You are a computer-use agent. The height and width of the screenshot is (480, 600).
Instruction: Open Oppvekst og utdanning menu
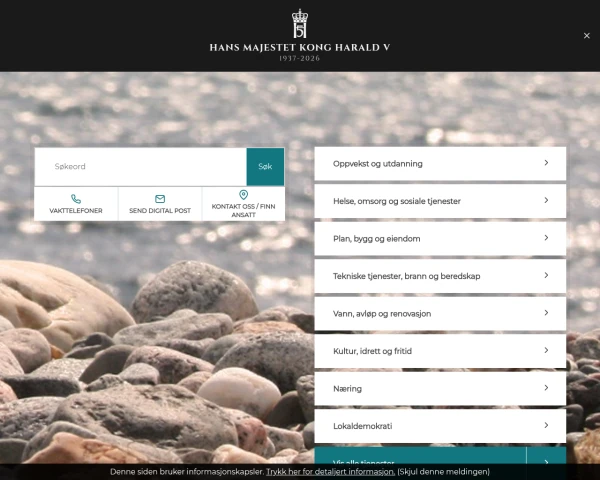pos(440,163)
